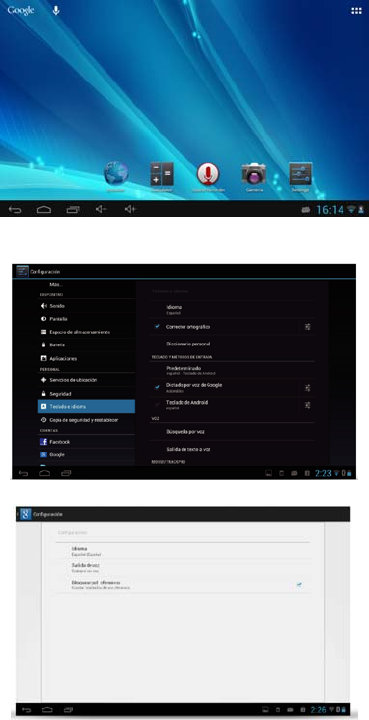Tap the volume down icon in navigation bar
369x720 pixels.
101,209
